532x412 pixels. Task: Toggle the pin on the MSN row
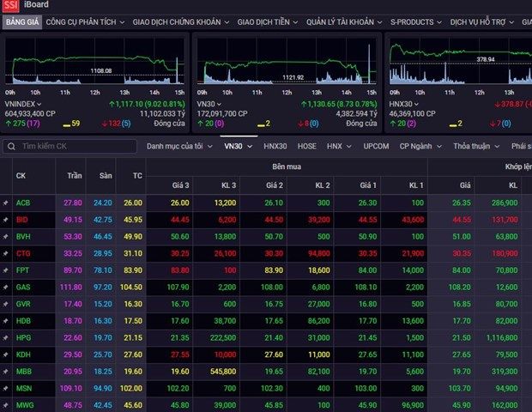pos(6,388)
